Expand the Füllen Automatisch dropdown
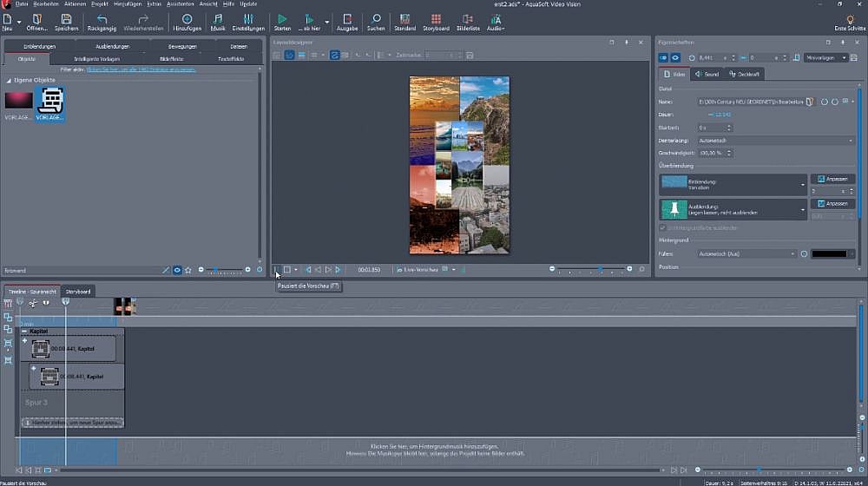This screenshot has height=486, width=868. tap(792, 253)
